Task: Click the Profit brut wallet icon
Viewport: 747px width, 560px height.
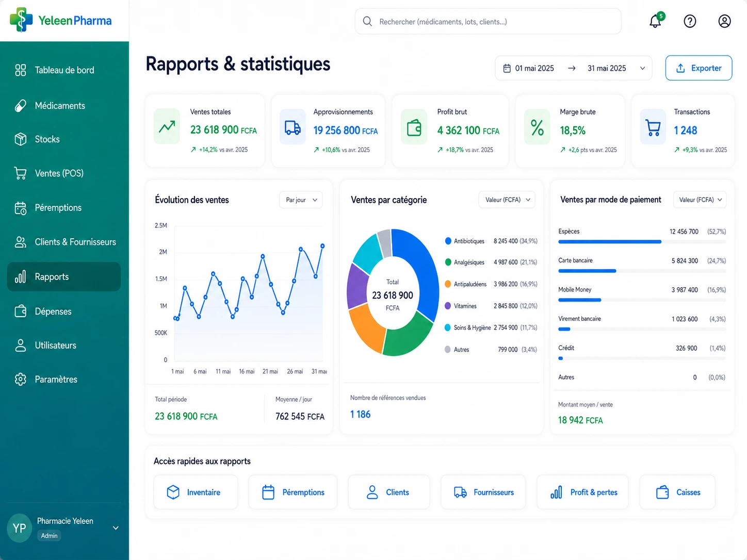Action: click(x=414, y=127)
